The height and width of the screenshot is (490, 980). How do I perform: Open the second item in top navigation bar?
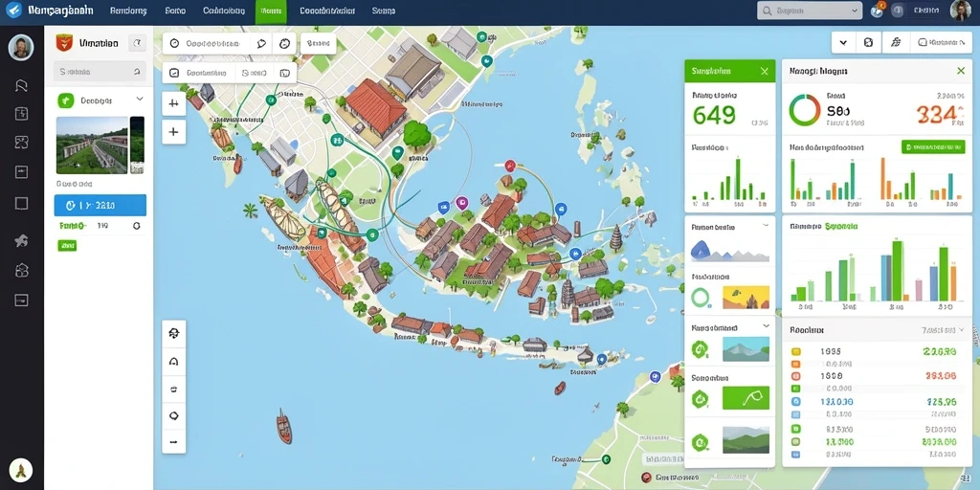pyautogui.click(x=127, y=11)
